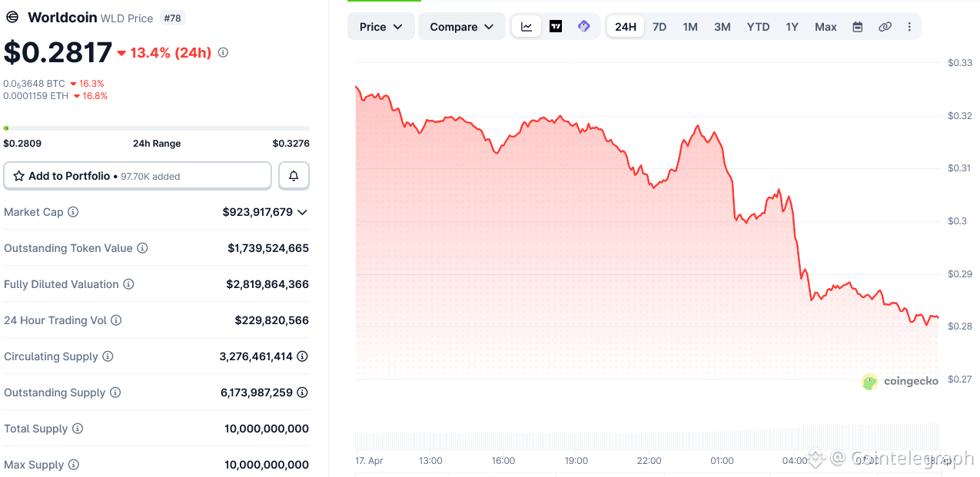Viewport: 980px width, 477px height.
Task: Click the chart volume bars area
Action: [x=646, y=438]
